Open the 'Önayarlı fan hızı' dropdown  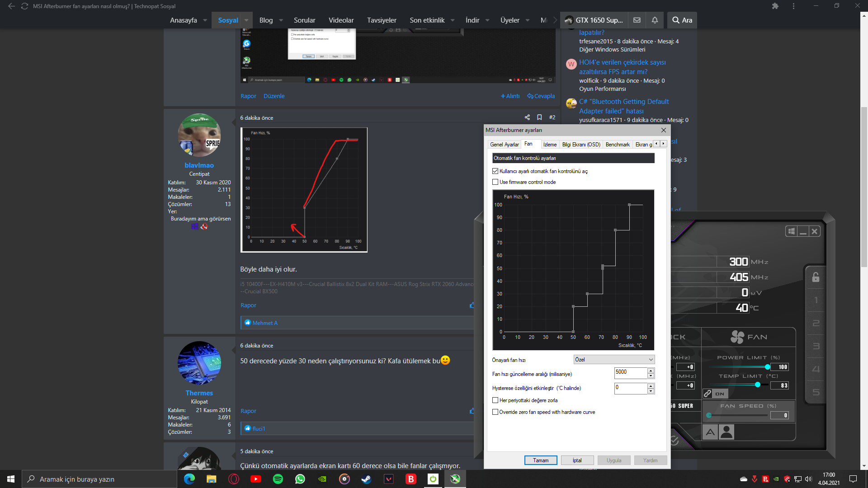coord(614,360)
